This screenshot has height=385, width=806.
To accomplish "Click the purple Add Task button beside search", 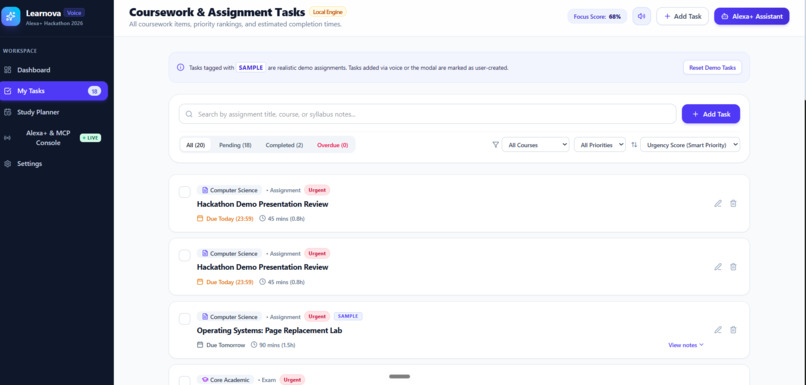I will click(x=711, y=114).
